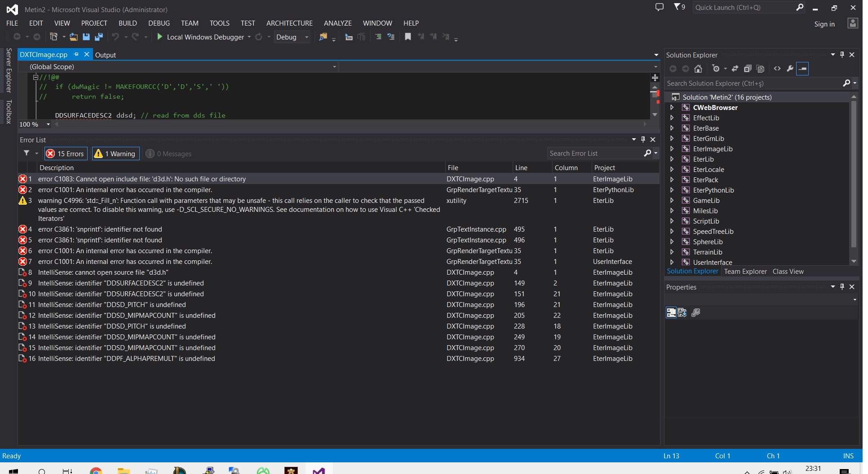Click the New Project toolbar icon
Image resolution: width=868 pixels, height=474 pixels.
click(53, 37)
